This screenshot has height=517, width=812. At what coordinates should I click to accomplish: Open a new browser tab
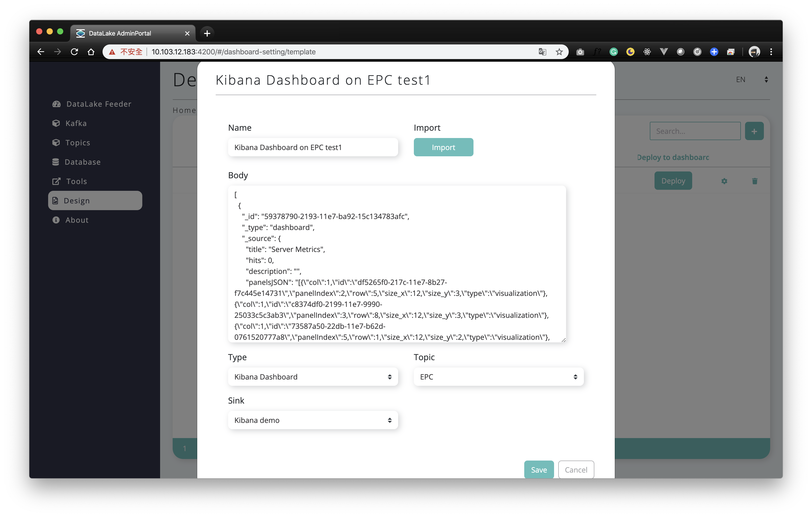click(x=207, y=33)
